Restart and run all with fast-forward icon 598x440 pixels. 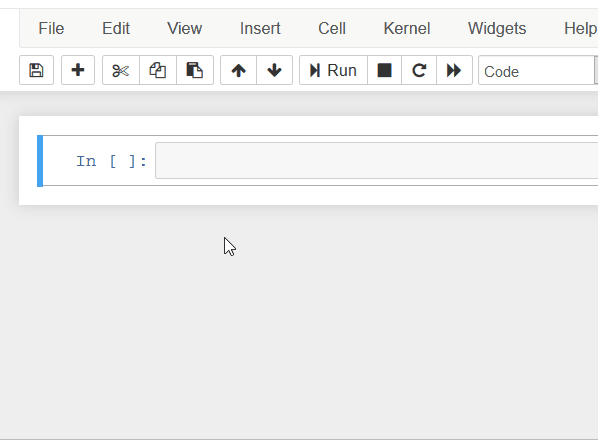pyautogui.click(x=454, y=70)
